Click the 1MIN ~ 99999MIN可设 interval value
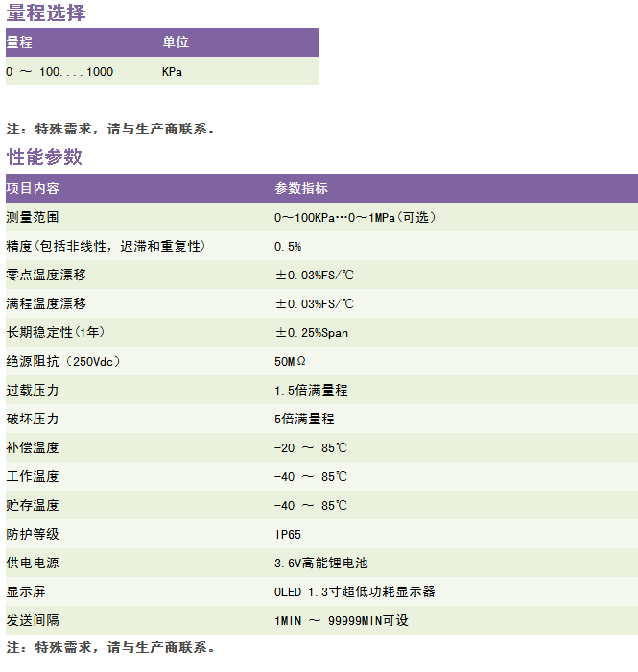The image size is (638, 672). coord(341,621)
